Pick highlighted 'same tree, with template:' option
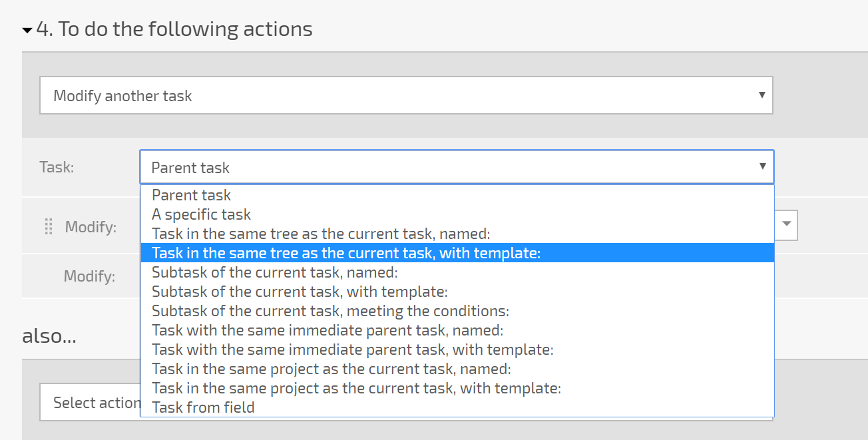The width and height of the screenshot is (868, 440). (x=457, y=253)
